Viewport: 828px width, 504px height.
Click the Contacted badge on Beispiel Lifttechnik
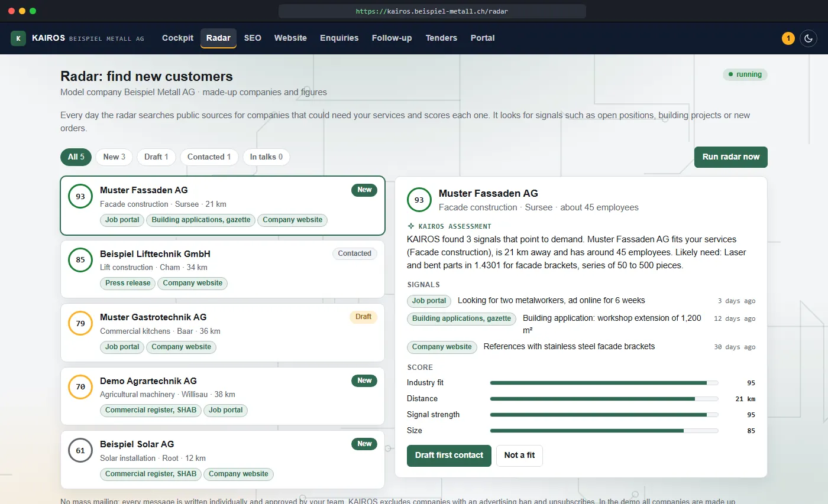pyautogui.click(x=355, y=254)
